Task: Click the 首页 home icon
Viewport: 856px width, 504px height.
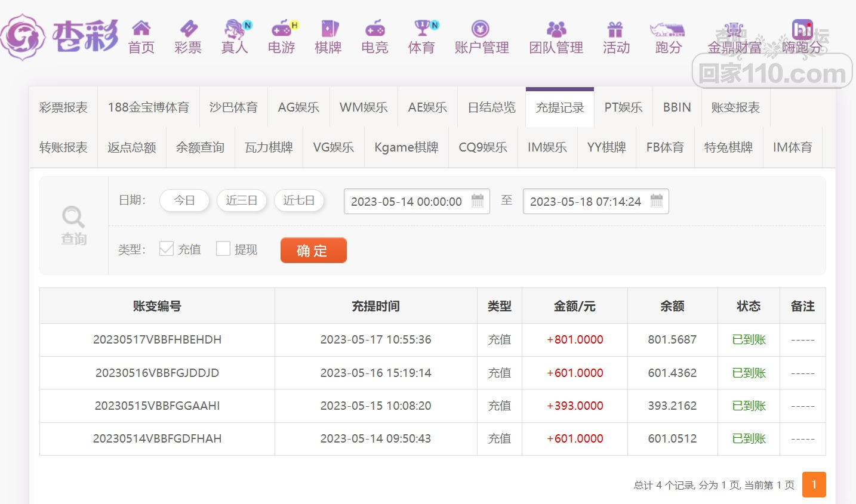Action: pos(141,29)
